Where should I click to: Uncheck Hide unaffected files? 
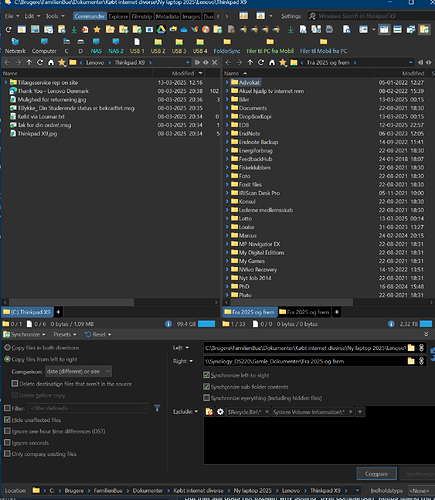[7, 420]
